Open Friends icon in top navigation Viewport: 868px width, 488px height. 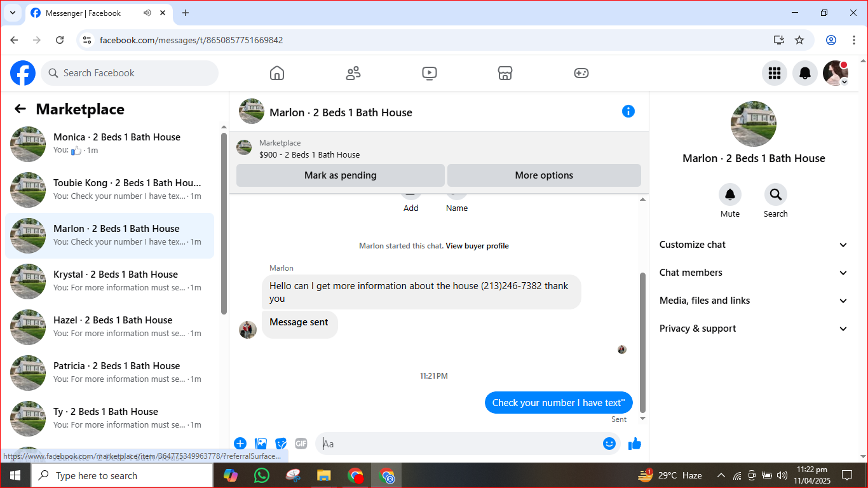353,73
